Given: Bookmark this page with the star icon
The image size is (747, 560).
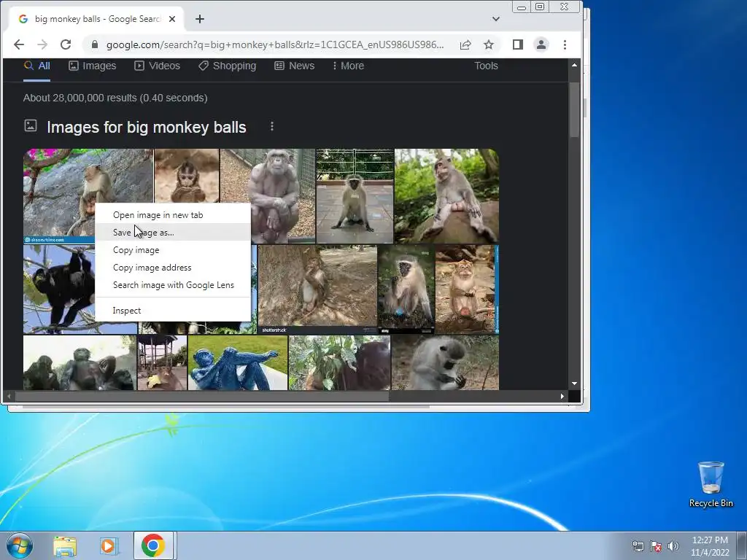Looking at the screenshot, I should [x=489, y=44].
